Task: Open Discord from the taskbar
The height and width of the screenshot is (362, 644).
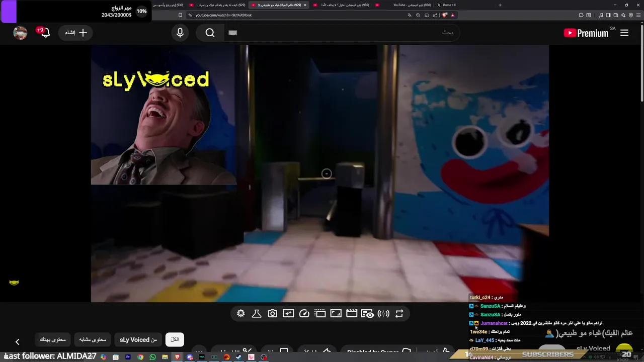Action: tap(190, 357)
